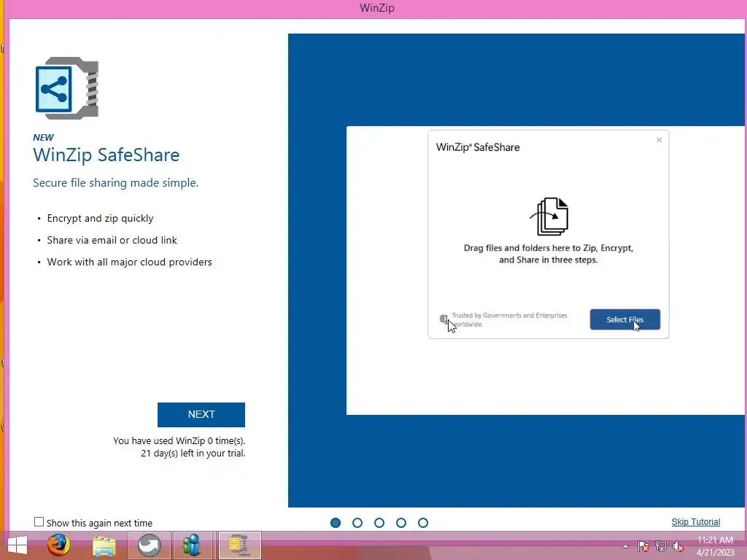747x560 pixels.
Task: Click the trusted shield icon in preview
Action: click(444, 319)
